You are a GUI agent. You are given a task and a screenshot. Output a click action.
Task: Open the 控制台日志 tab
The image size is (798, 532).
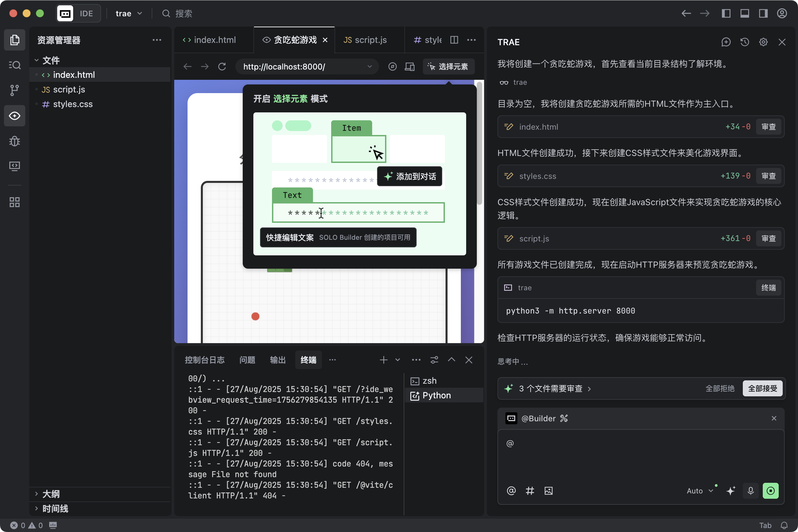click(204, 360)
